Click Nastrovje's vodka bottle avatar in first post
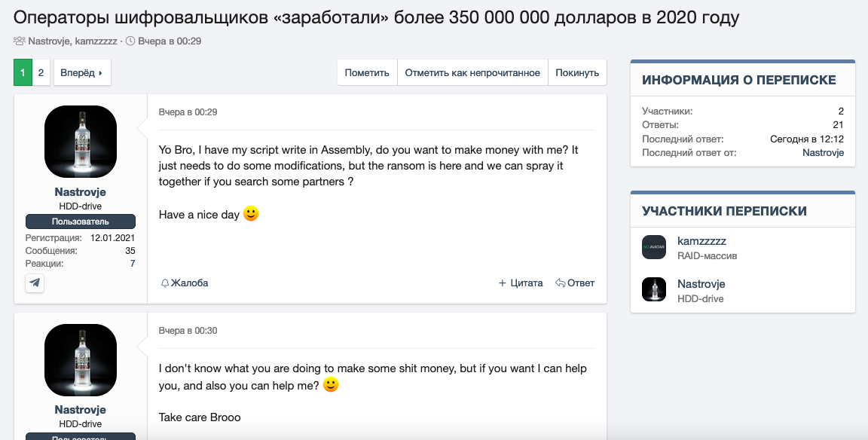 (81, 141)
